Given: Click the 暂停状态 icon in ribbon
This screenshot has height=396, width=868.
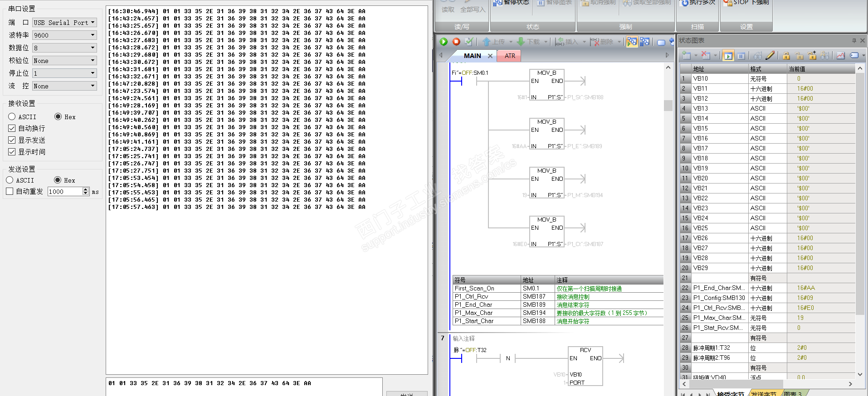Looking at the screenshot, I should click(x=497, y=3).
